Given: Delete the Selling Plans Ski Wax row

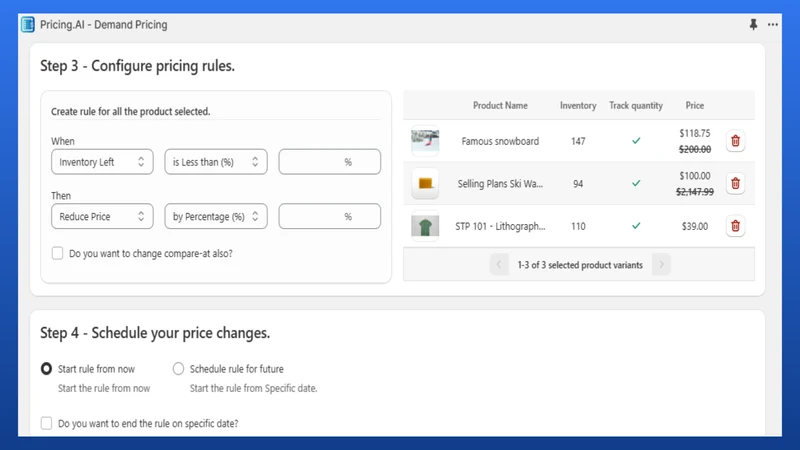Looking at the screenshot, I should tap(735, 183).
